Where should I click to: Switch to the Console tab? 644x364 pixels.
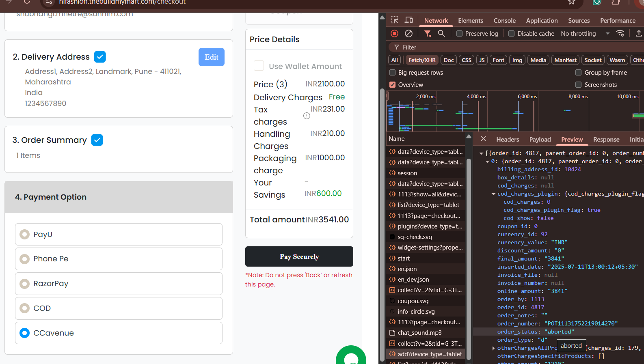pos(505,21)
